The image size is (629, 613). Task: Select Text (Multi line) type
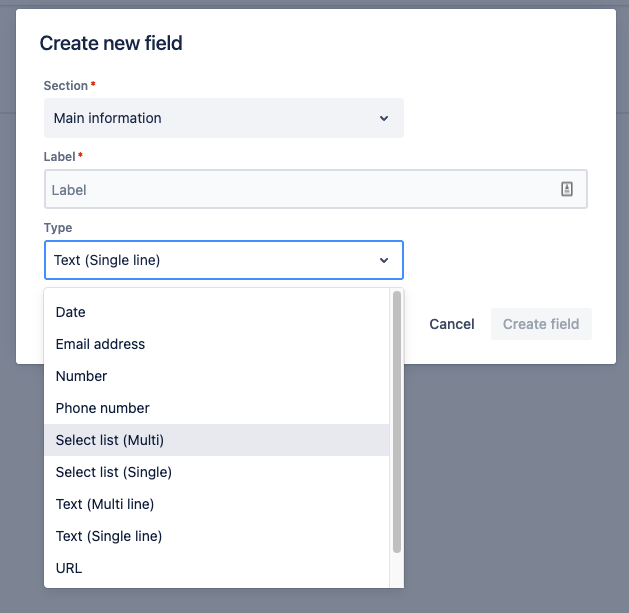click(105, 504)
